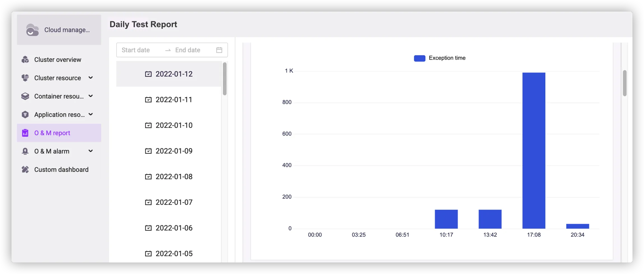
Task: Click the Cluster overview cubes icon
Action: (x=25, y=60)
